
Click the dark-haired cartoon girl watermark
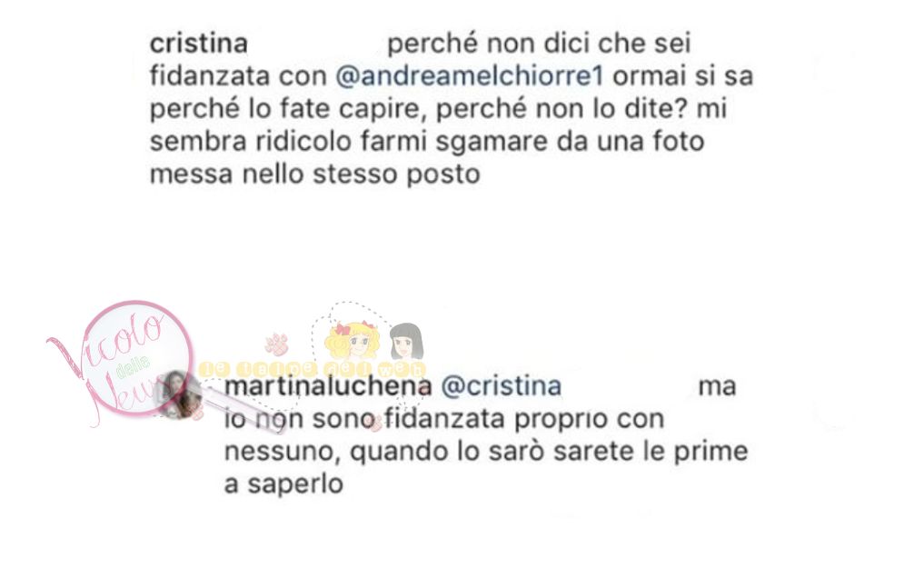[406, 341]
